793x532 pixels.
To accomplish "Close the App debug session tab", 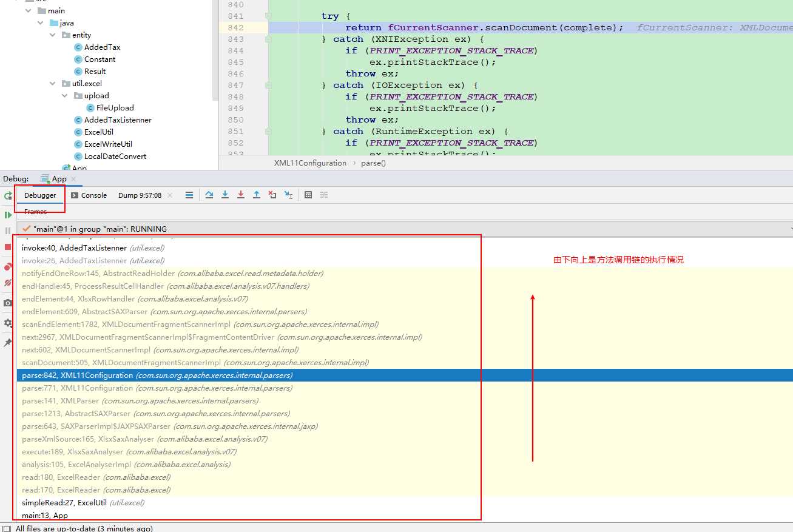I will coord(73,179).
